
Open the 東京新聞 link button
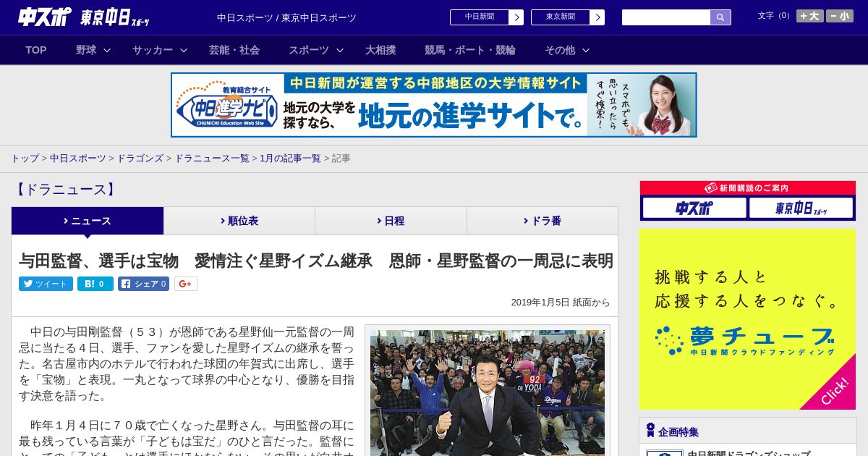pyautogui.click(x=567, y=17)
